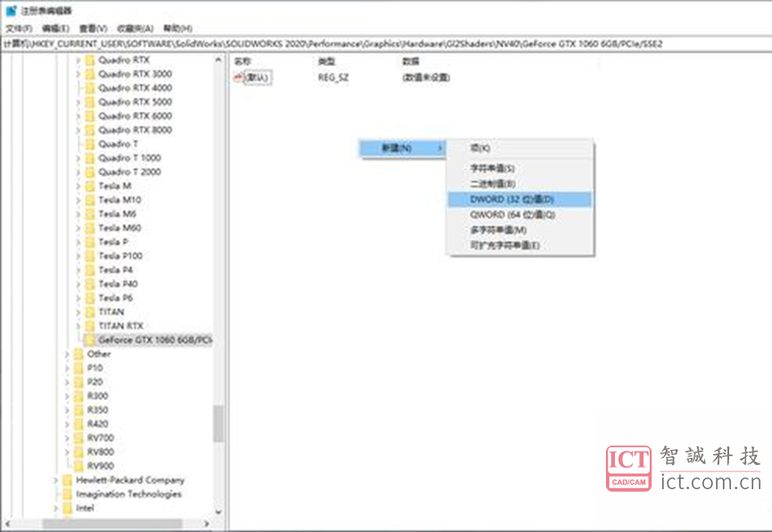Select QWORD (64 位)值(Q) in submenu

(520, 215)
